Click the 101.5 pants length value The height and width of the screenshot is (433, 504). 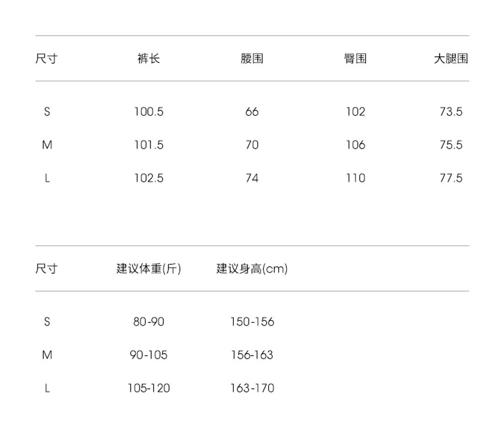point(149,145)
